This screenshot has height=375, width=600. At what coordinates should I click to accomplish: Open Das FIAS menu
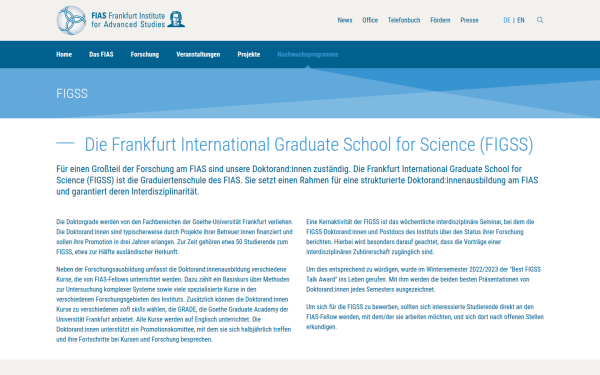tap(101, 54)
